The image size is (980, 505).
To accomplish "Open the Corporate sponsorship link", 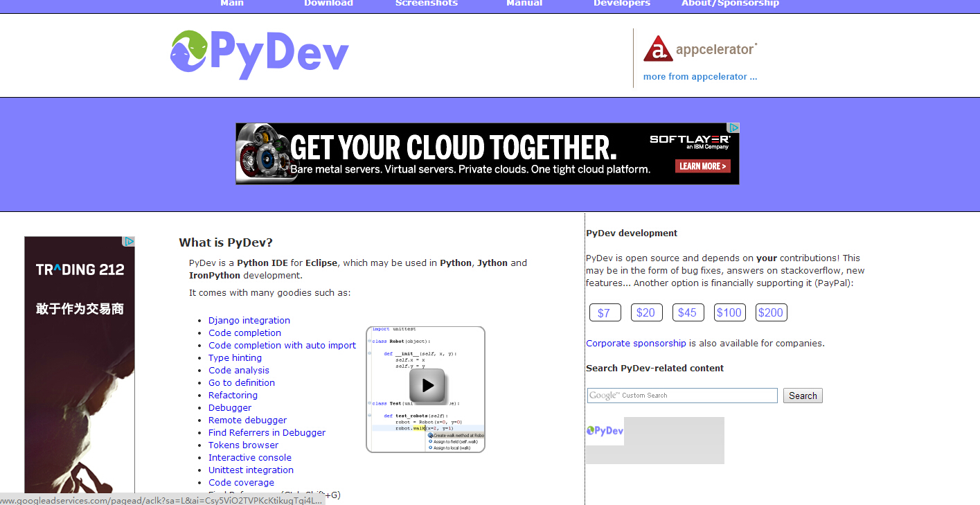I will tap(636, 343).
